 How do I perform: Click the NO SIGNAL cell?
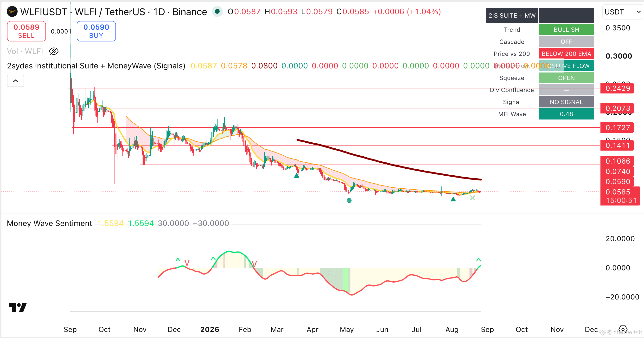566,102
